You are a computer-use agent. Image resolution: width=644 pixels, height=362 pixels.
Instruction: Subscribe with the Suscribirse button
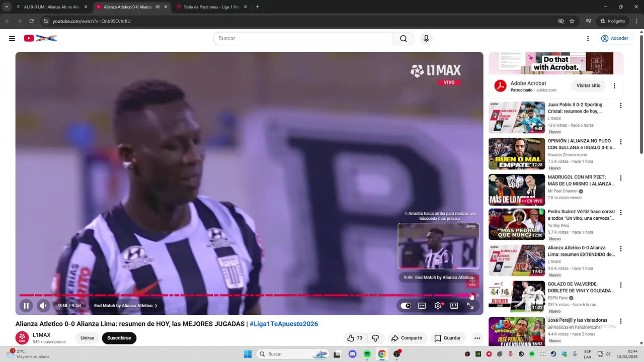pyautogui.click(x=119, y=338)
